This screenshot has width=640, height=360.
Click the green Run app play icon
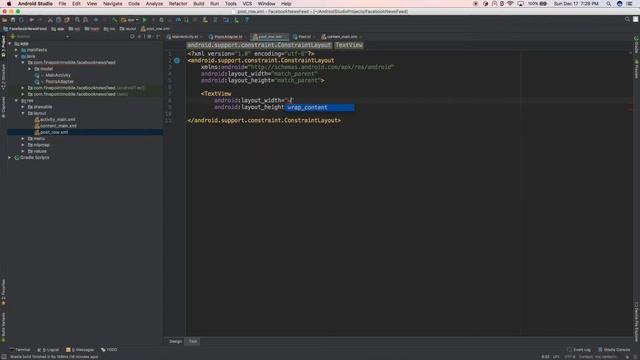point(144,20)
